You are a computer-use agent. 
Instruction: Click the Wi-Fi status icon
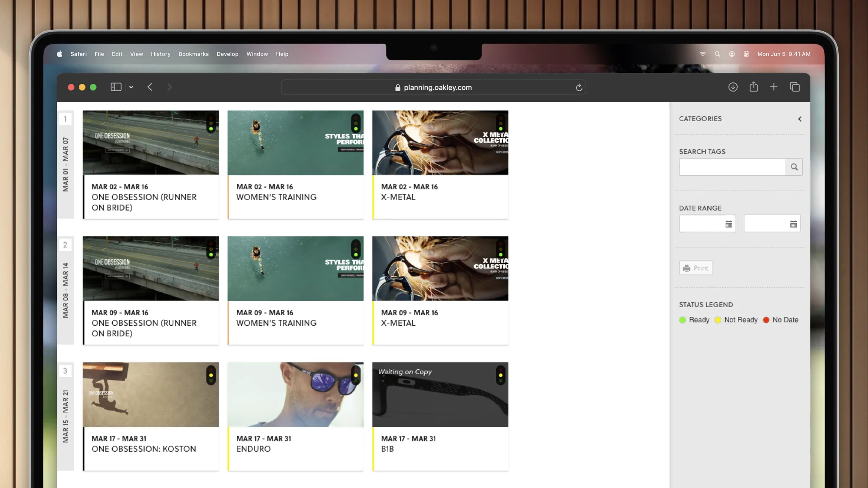coord(702,54)
